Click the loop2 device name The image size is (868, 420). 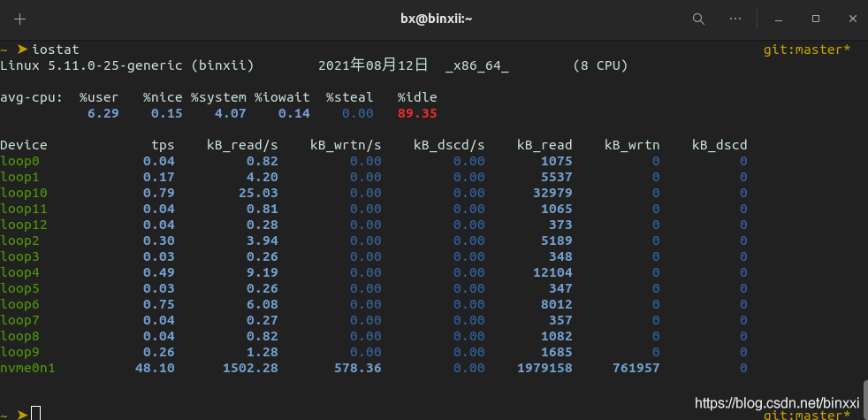coord(20,241)
